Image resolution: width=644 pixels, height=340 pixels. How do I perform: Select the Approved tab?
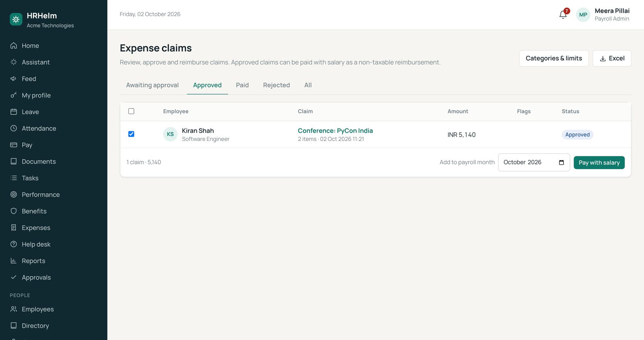(207, 85)
